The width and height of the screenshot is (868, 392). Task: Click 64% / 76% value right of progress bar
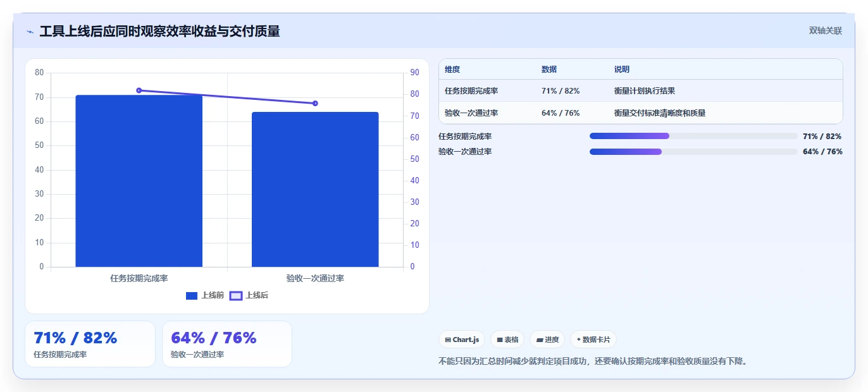pos(822,152)
